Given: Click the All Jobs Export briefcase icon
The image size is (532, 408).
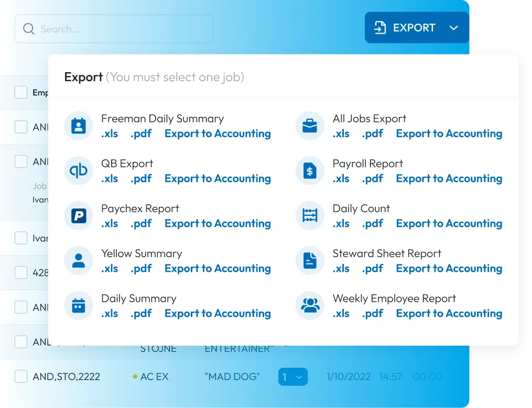Looking at the screenshot, I should click(310, 126).
